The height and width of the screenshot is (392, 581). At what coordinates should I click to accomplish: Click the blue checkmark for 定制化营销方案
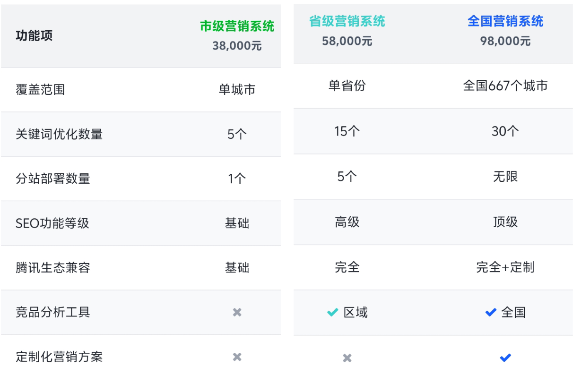pos(505,358)
